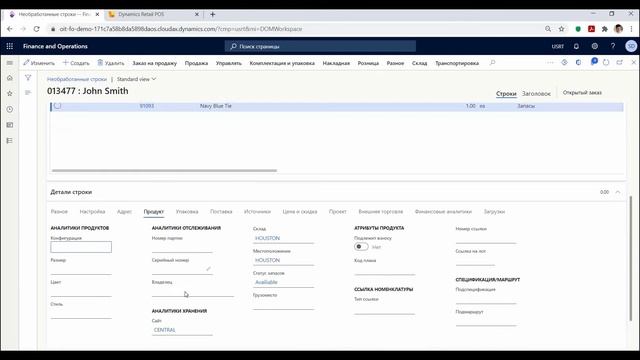Switch to the Packing details tab
The width and height of the screenshot is (640, 360).
click(187, 211)
